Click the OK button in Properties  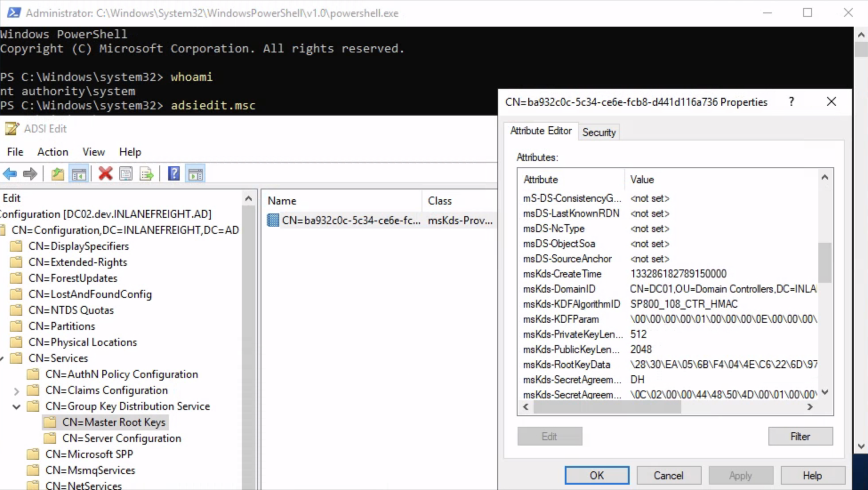point(596,475)
